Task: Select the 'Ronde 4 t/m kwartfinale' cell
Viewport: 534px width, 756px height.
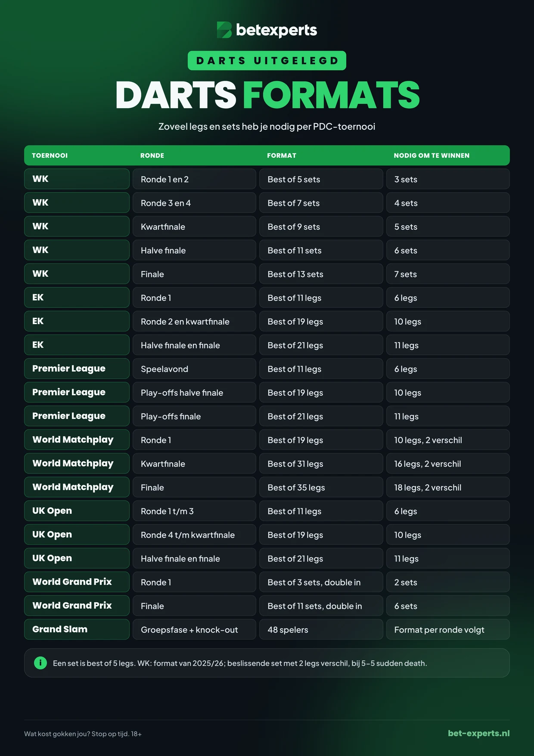Action: click(194, 534)
